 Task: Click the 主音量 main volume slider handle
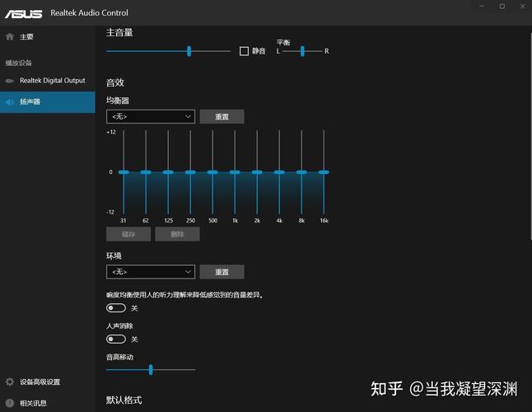(x=189, y=51)
